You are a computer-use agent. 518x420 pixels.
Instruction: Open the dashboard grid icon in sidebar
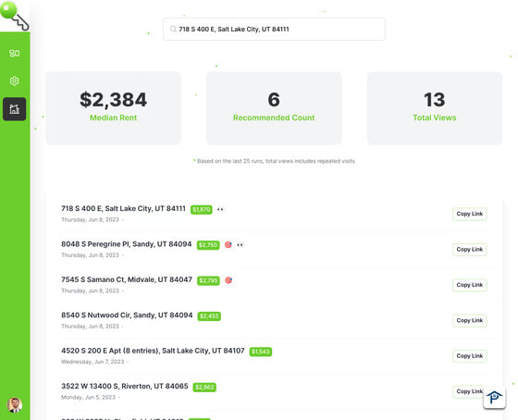click(14, 53)
